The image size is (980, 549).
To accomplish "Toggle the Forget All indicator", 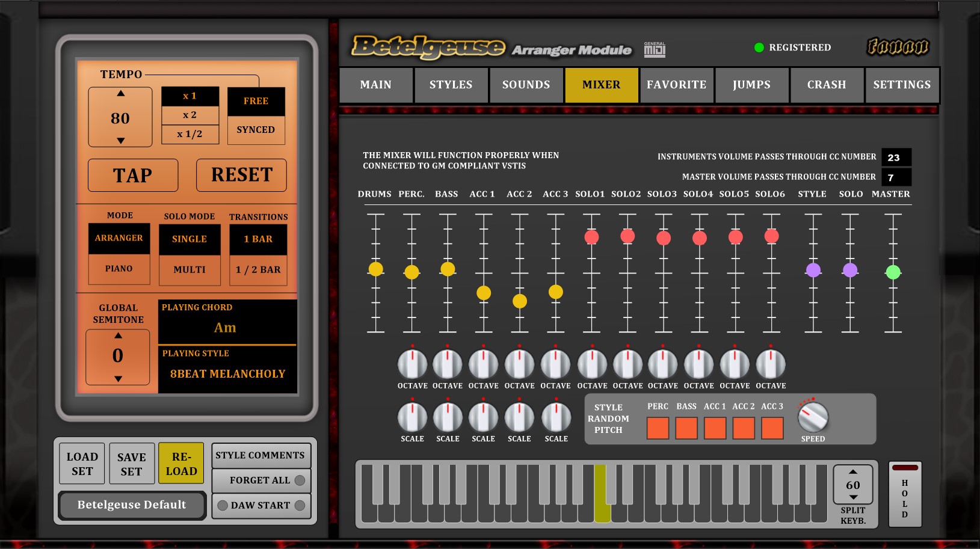I will (x=300, y=480).
